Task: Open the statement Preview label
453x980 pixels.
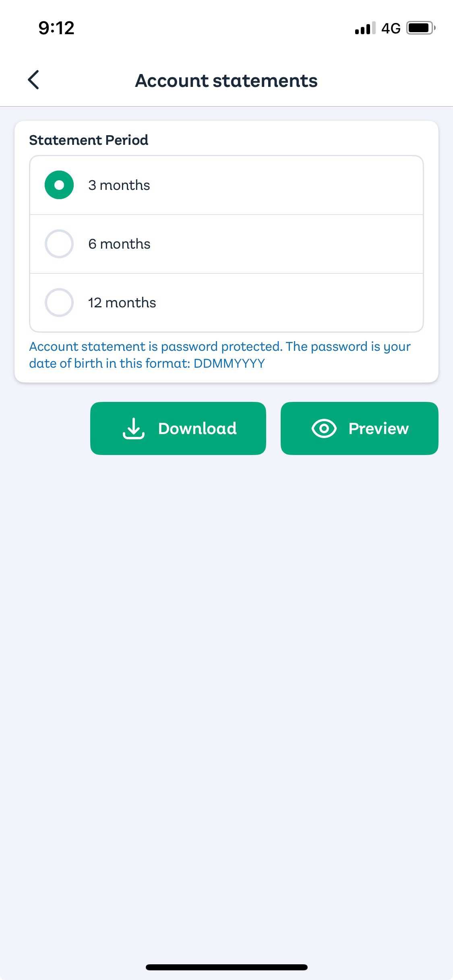Action: [x=379, y=428]
